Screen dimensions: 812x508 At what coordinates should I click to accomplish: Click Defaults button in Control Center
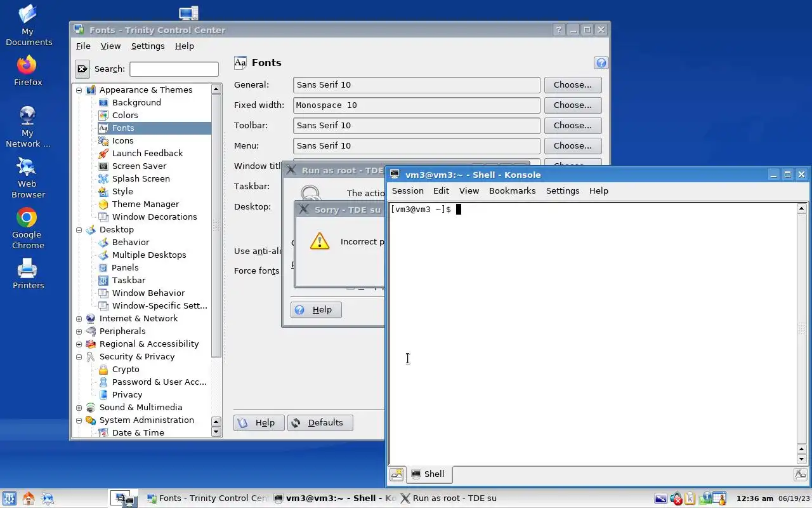320,423
